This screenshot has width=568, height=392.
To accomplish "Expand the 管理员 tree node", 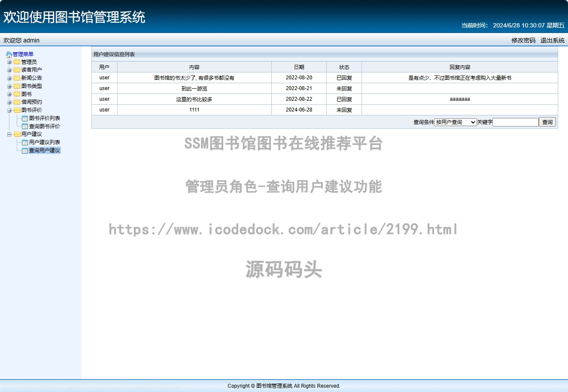I will (x=9, y=62).
